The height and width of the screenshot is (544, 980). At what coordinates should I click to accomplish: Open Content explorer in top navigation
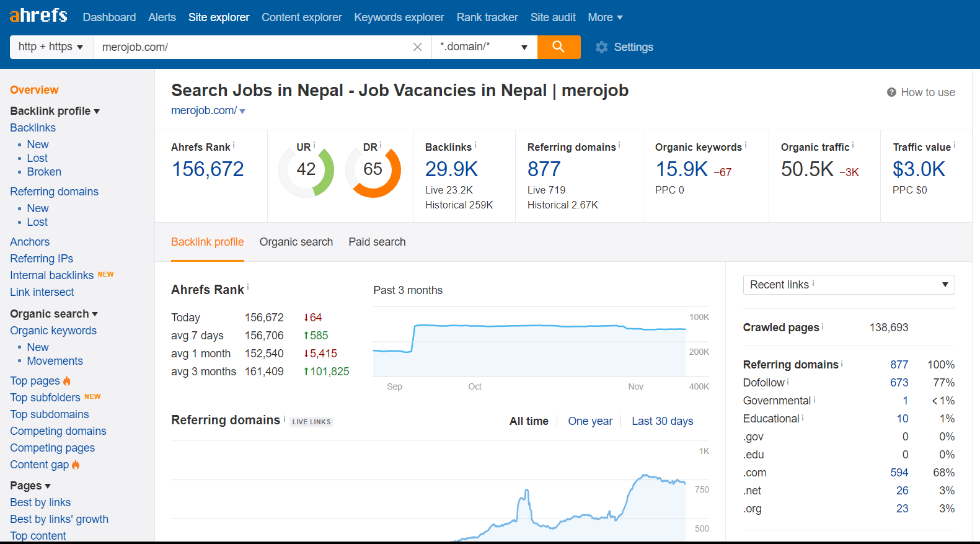pos(301,17)
